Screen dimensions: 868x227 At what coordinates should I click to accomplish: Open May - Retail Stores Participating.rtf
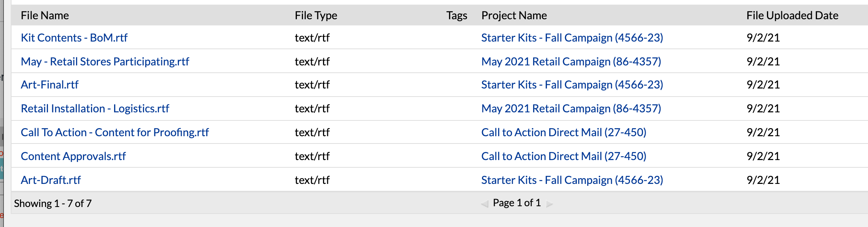pos(105,62)
